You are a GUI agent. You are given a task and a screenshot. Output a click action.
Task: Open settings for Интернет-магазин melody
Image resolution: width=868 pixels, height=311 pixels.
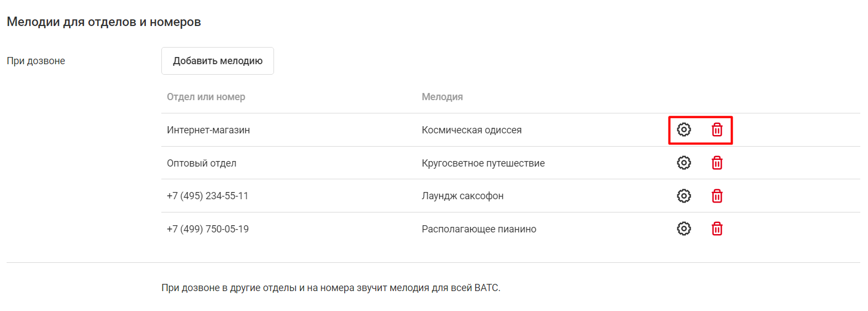tap(683, 129)
